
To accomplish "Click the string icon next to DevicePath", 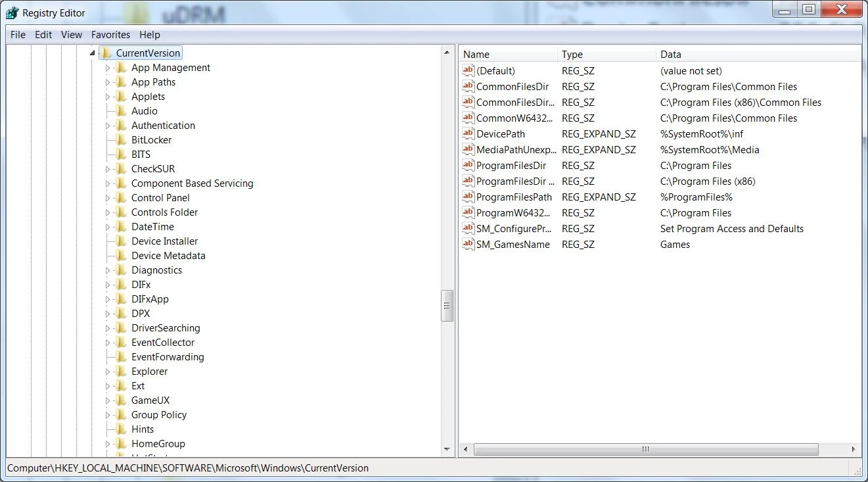I will [468, 133].
